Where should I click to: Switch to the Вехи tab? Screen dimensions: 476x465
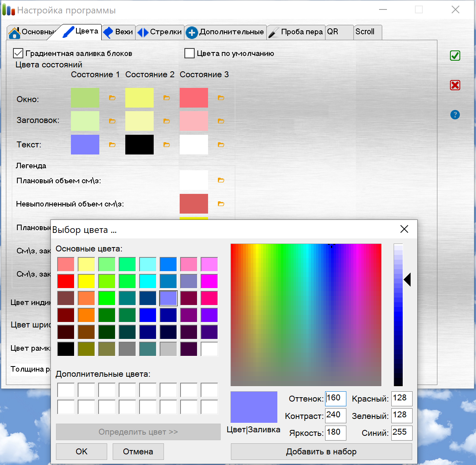click(119, 32)
